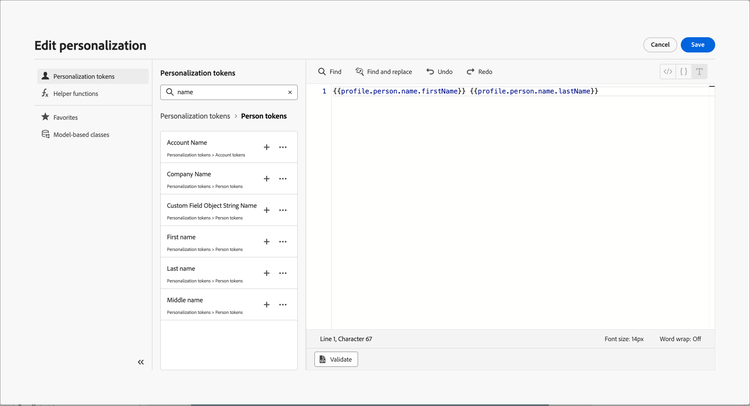
Task: Clear the search field with the X icon
Action: pyautogui.click(x=290, y=92)
